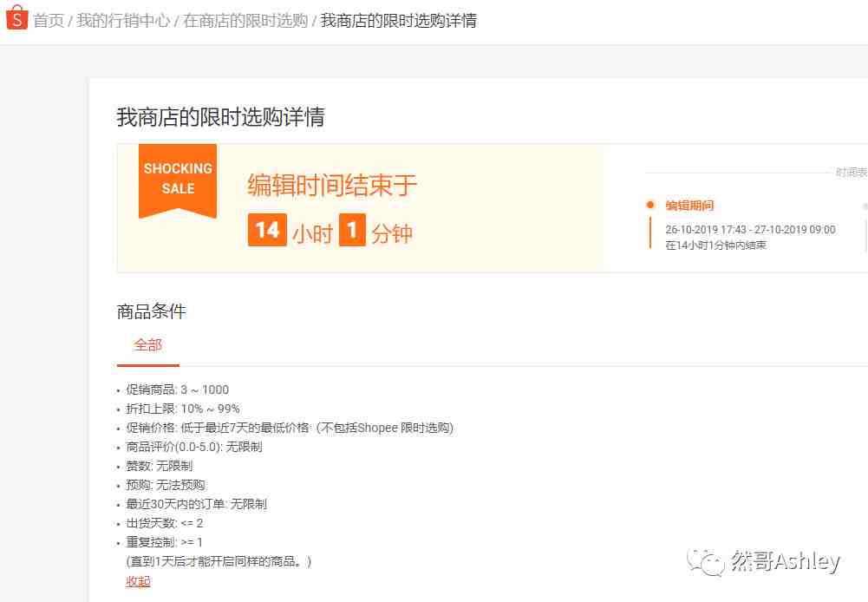Click 赞数: 无限制 row
868x602 pixels.
click(x=159, y=466)
